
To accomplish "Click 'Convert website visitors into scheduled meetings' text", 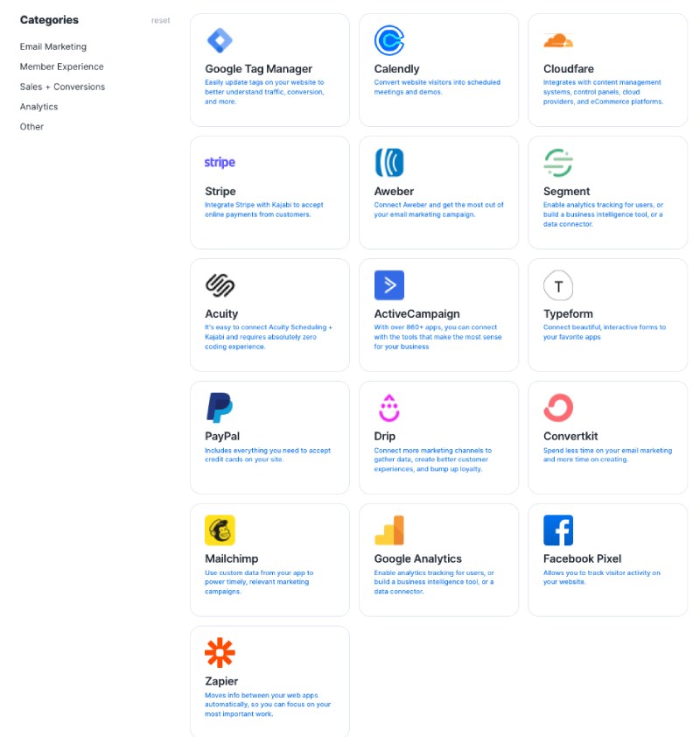I will (437, 88).
